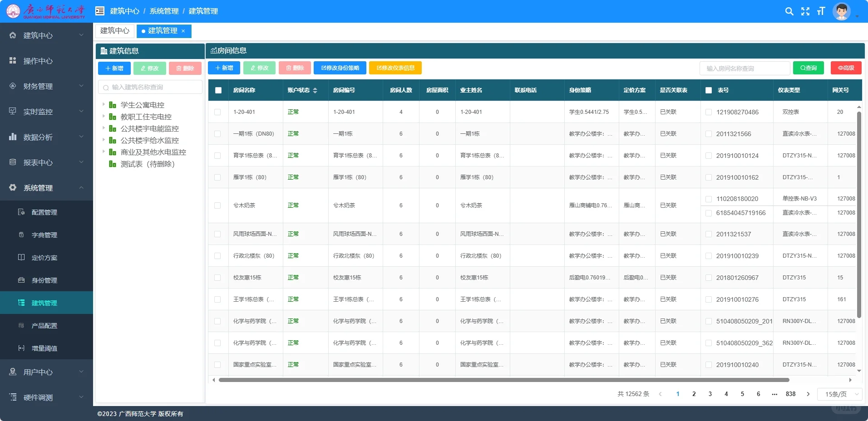Click the 报表中心 sidebar icon

[13, 162]
